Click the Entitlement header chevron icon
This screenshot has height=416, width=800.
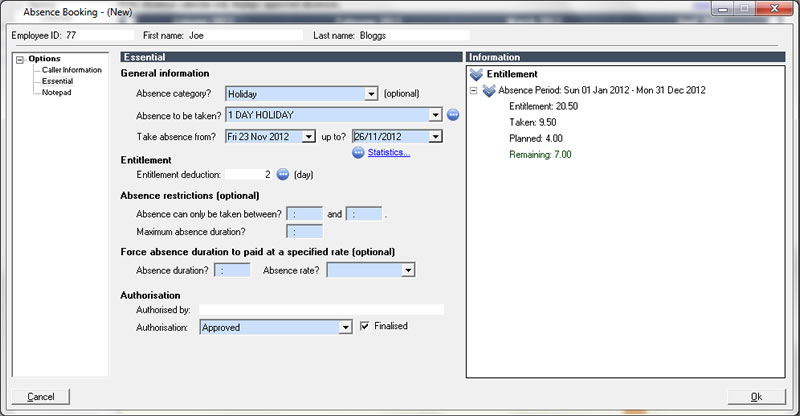pos(476,74)
